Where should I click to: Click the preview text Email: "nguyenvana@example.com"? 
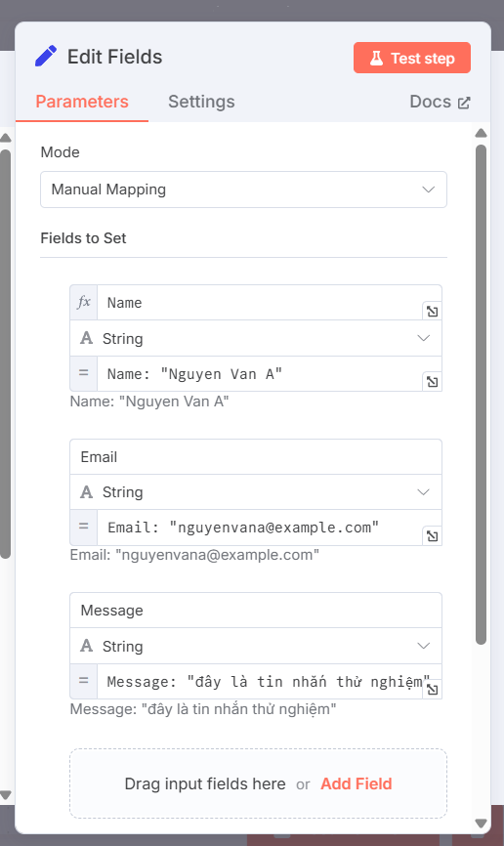point(194,555)
